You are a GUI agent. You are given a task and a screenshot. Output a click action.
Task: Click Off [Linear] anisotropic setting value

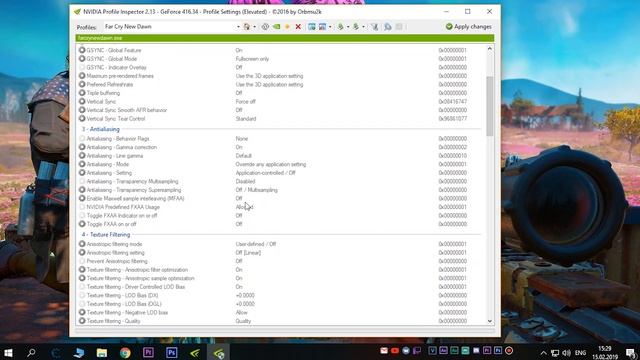tap(248, 253)
